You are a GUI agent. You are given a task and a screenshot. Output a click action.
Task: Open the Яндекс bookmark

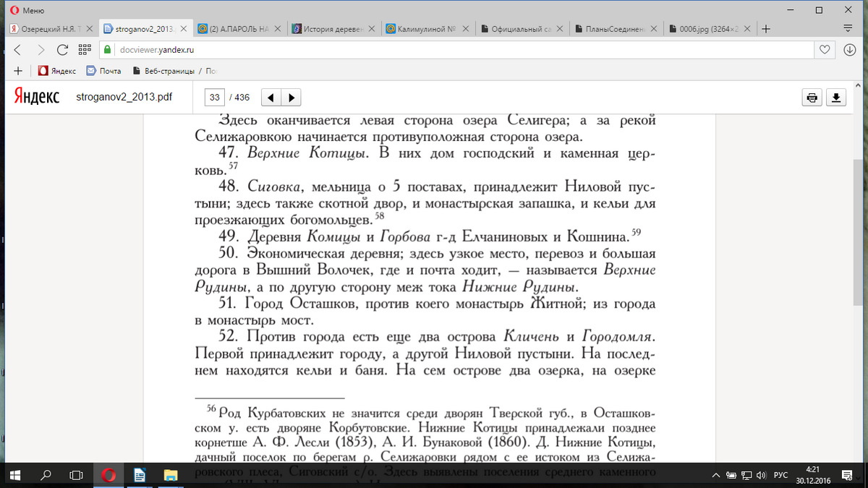click(x=57, y=71)
